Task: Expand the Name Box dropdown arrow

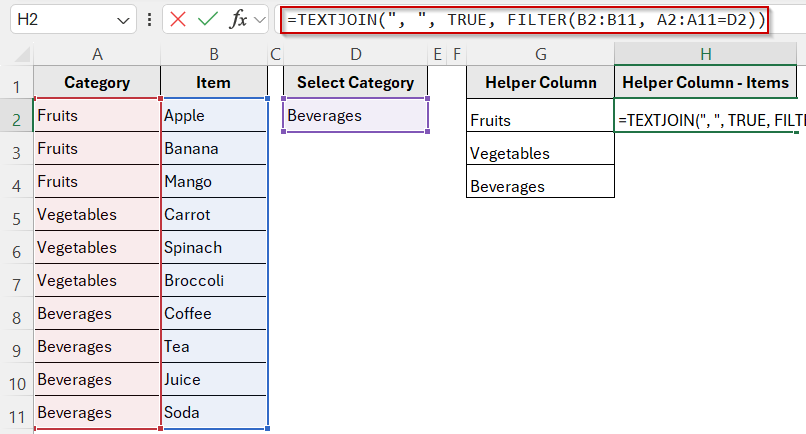Action: point(123,21)
